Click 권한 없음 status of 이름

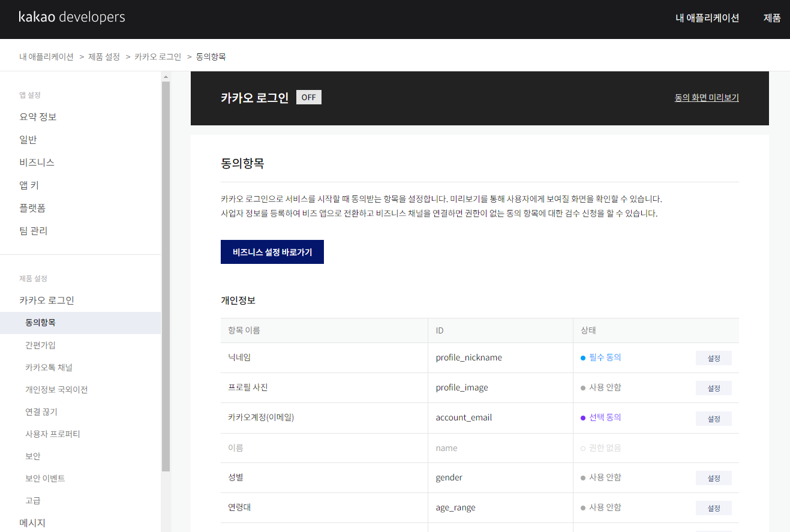[601, 447]
